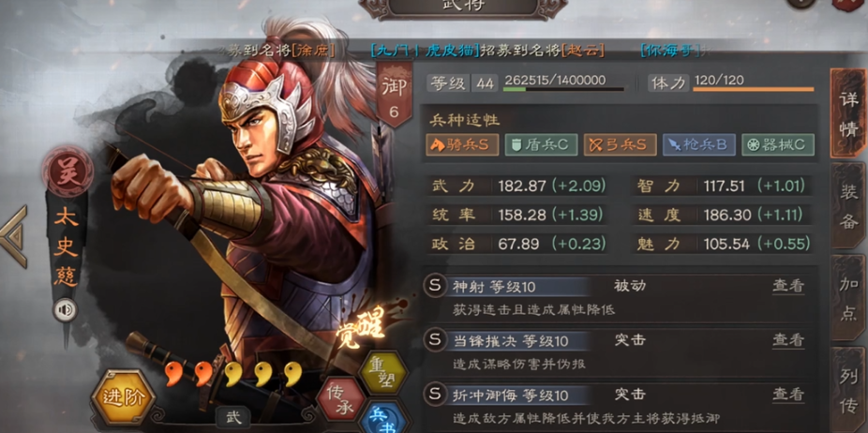Switch to the 加点 tab
Screen dimensions: 868x433
click(x=848, y=297)
